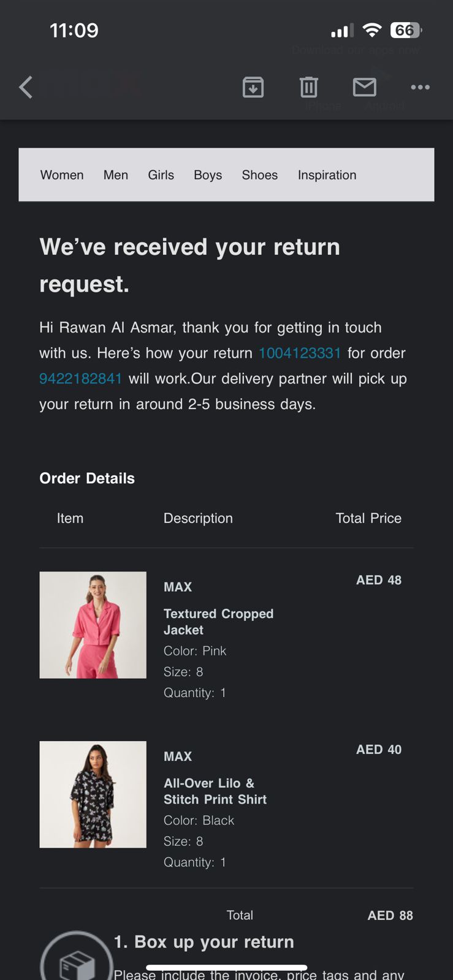453x980 pixels.
Task: Mark email as unread with envelope icon
Action: tap(365, 88)
